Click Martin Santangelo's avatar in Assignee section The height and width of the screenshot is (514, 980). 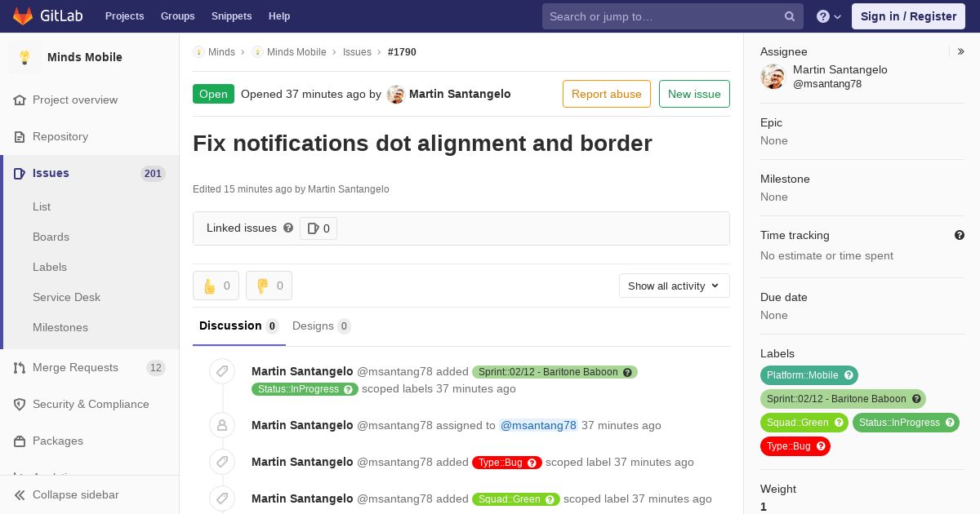click(x=773, y=77)
